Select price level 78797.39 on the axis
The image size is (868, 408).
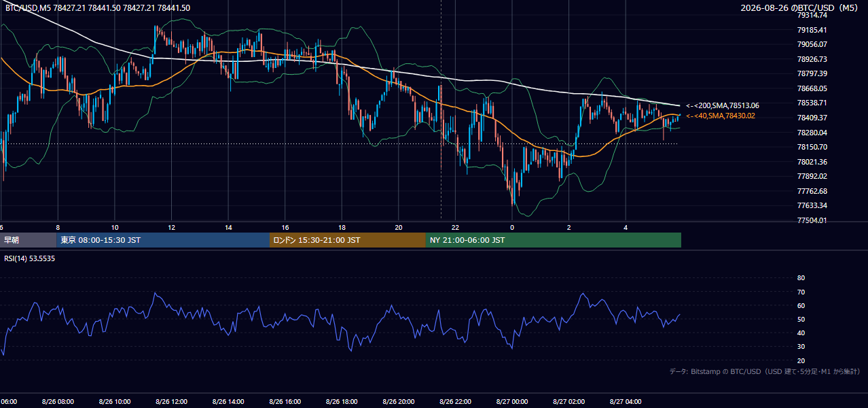click(812, 73)
